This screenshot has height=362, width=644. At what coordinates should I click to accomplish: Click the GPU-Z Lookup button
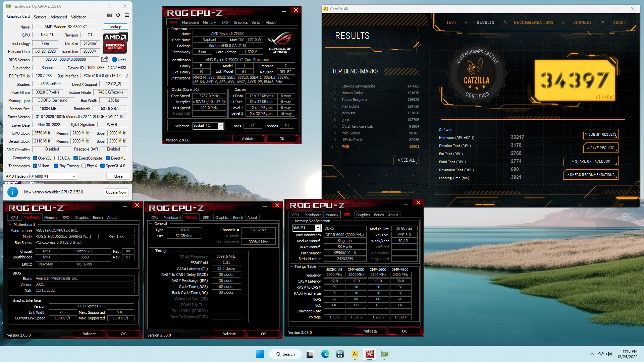[115, 27]
